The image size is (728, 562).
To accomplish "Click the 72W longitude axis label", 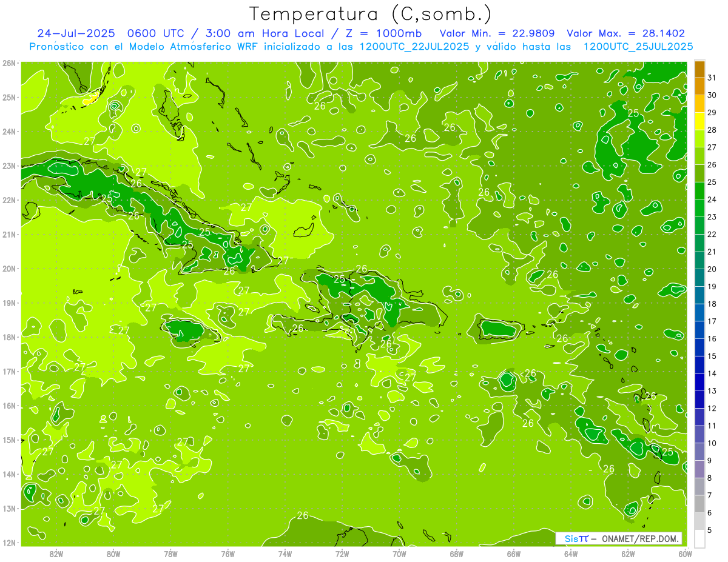I will click(342, 554).
